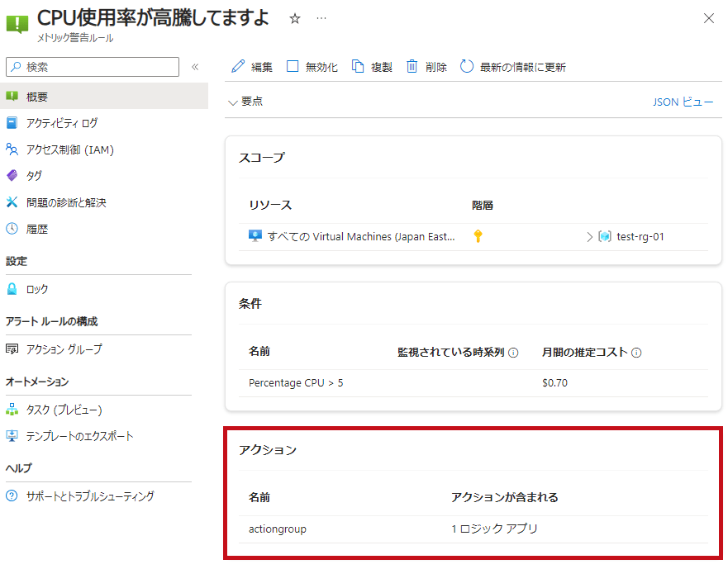This screenshot has width=728, height=569.
Task: Click the 複製 copy icon
Action: (x=358, y=66)
